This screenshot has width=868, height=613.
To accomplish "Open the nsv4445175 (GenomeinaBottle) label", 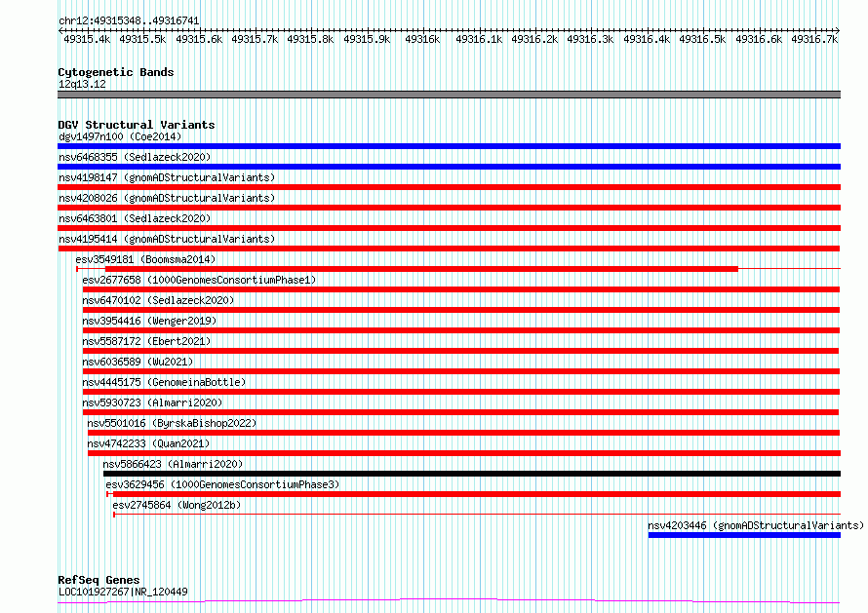I will click(x=164, y=382).
